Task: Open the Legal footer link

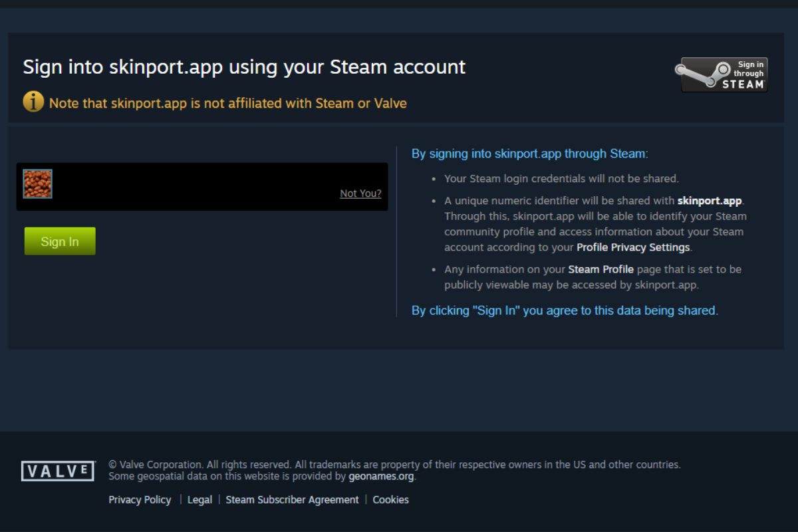Action: [x=199, y=499]
